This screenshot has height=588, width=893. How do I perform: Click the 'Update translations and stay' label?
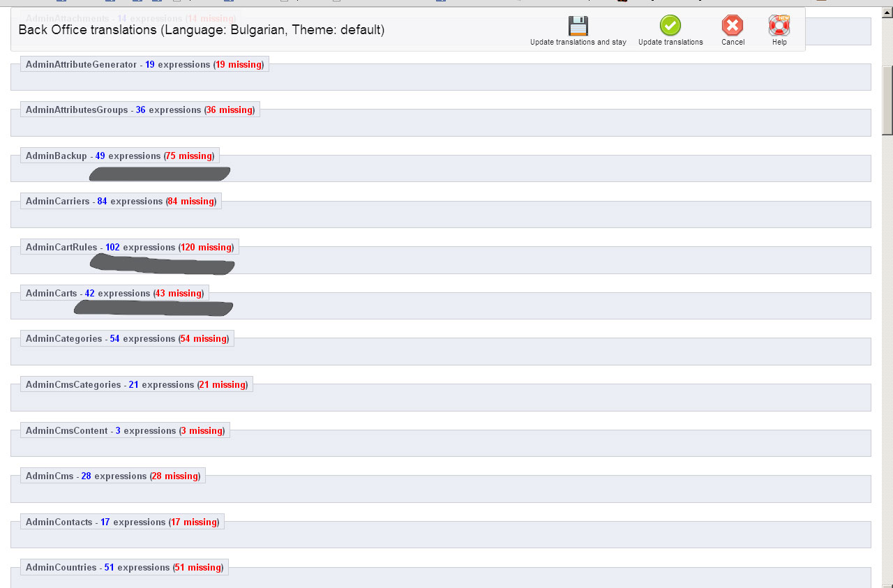click(x=578, y=43)
